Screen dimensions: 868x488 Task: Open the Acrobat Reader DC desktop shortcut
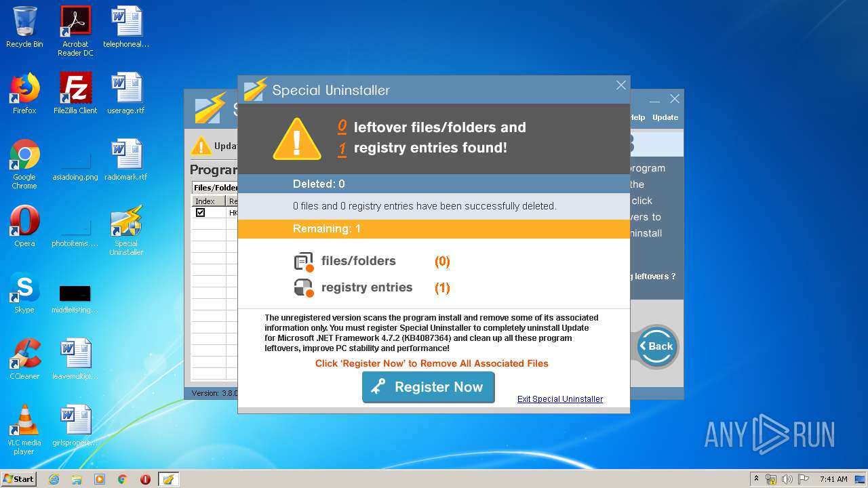75,31
